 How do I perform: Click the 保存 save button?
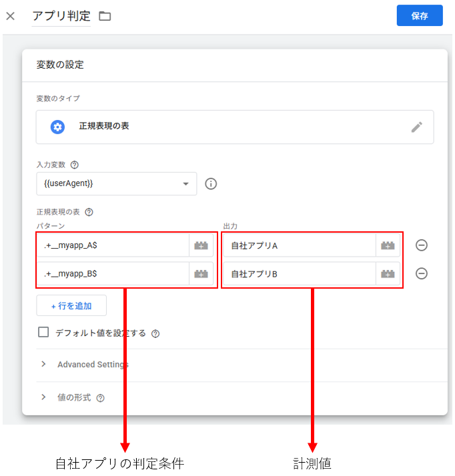point(420,16)
